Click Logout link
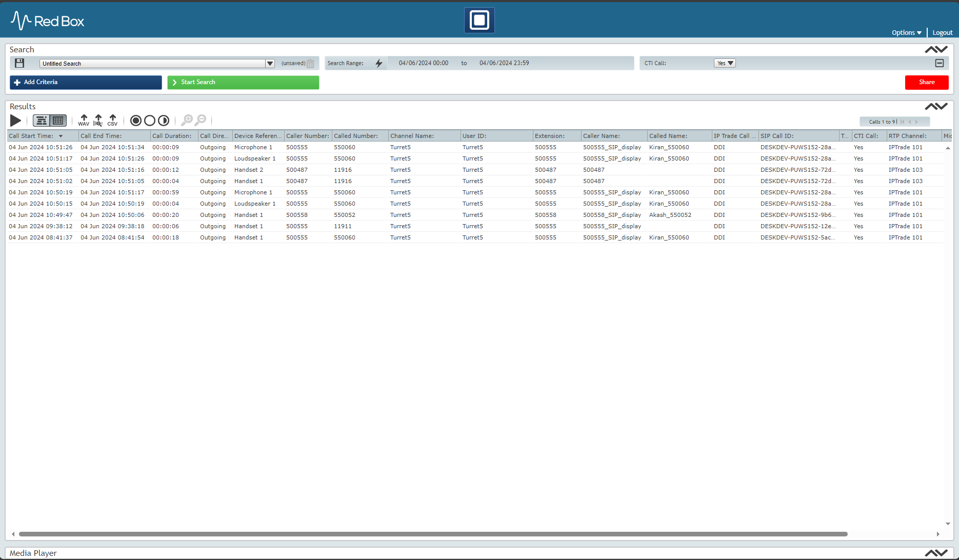This screenshot has height=560, width=959. [943, 33]
